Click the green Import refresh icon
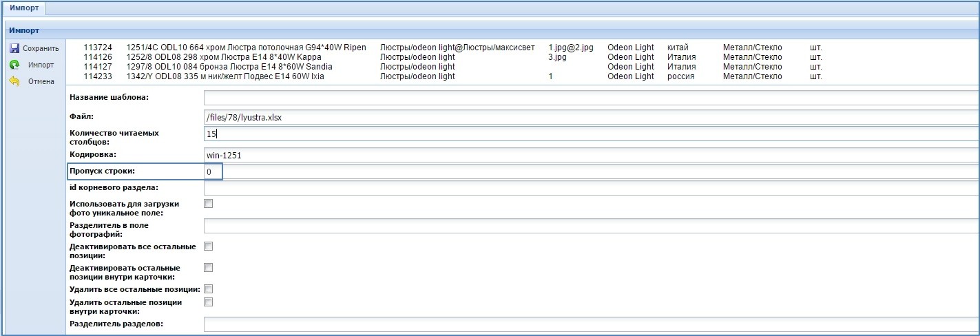Viewport: 980px width, 336px height. 14,65
